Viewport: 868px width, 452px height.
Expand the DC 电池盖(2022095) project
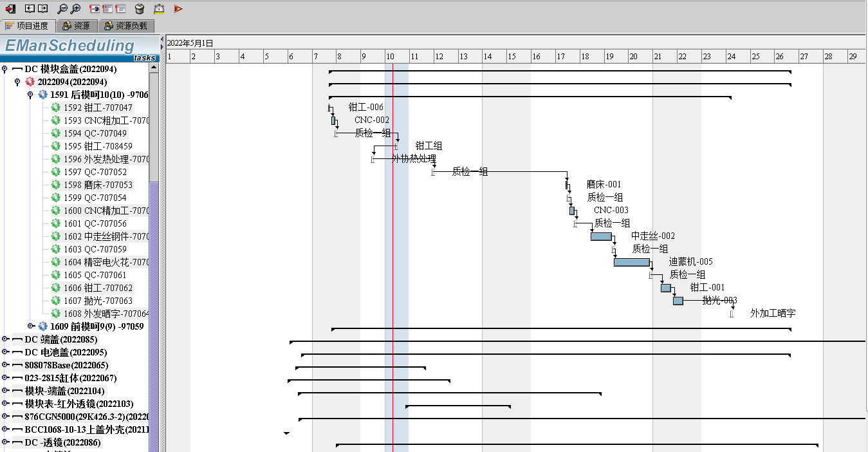click(x=5, y=352)
